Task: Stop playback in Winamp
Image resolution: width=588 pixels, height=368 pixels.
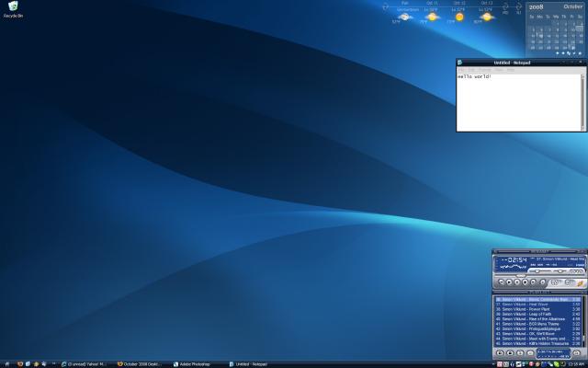Action: coord(525,282)
